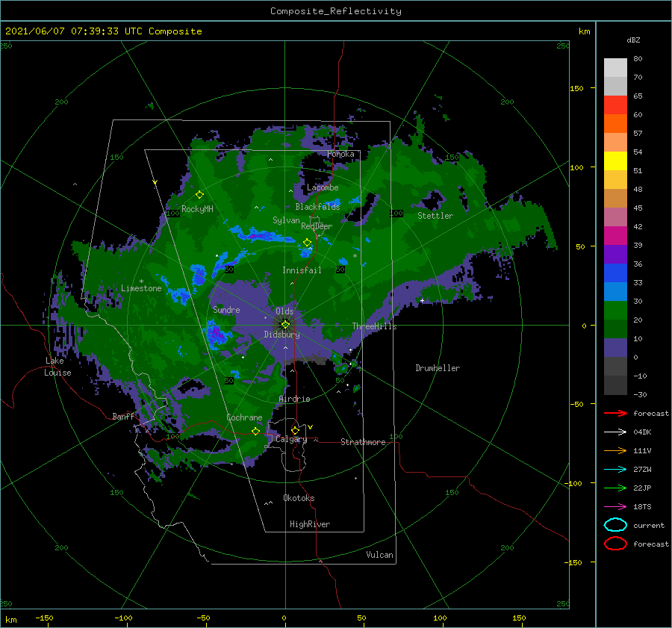The image size is (672, 628).
Task: Select the cyan 27ZW arrow legend icon
Action: click(x=615, y=469)
